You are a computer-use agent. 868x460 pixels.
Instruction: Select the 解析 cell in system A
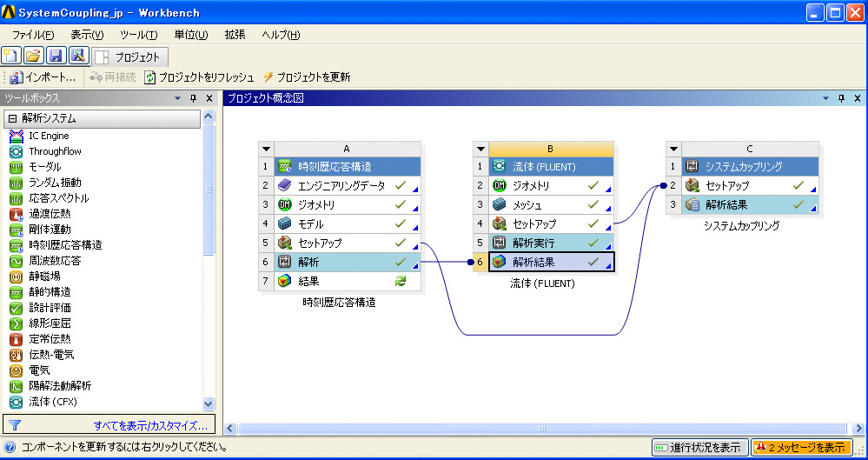(347, 262)
